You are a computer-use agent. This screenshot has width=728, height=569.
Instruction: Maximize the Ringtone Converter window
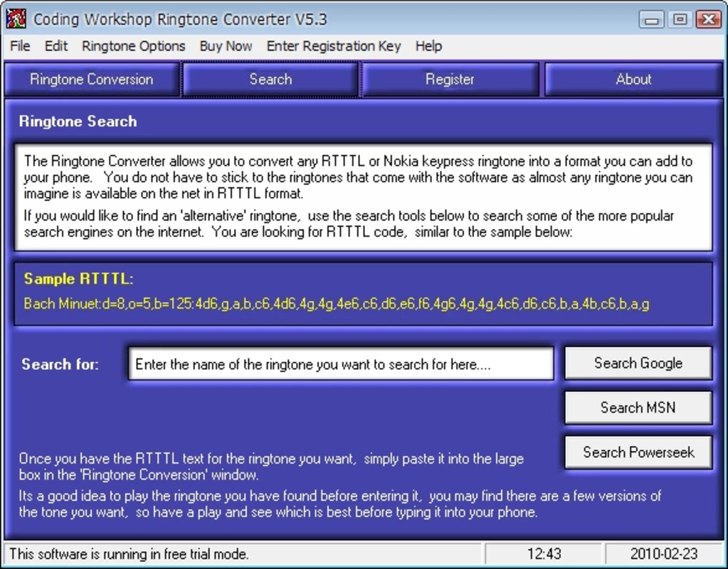(x=680, y=19)
